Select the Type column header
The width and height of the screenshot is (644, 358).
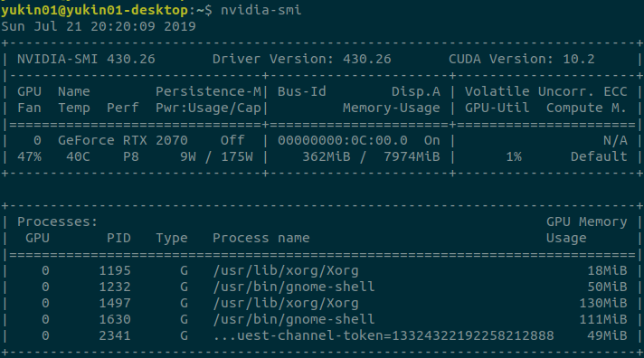(x=172, y=238)
